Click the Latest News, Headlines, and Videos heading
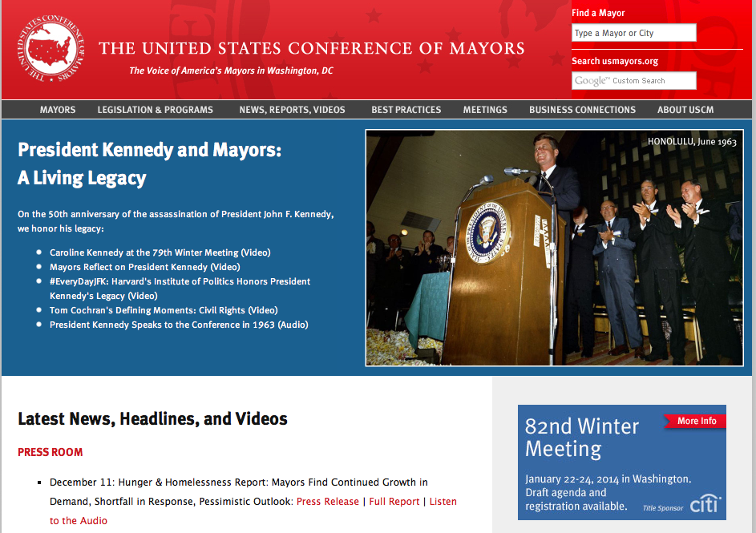This screenshot has width=756, height=533. (x=152, y=418)
